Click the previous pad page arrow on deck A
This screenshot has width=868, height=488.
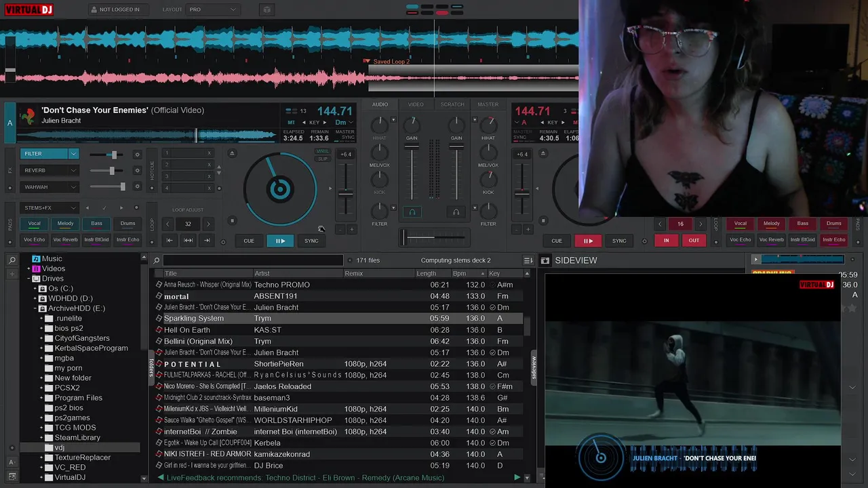coord(87,208)
